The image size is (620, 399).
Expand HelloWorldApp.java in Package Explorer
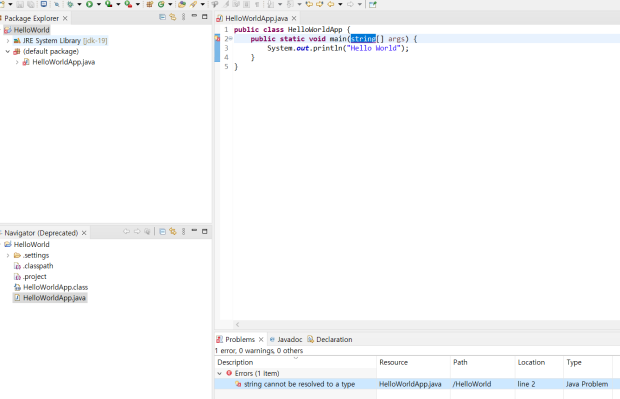[17, 62]
